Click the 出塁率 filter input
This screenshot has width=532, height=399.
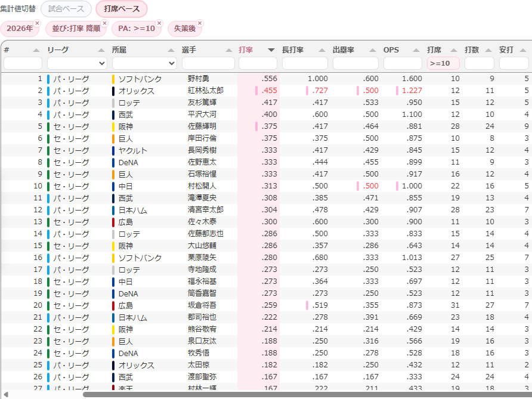click(x=355, y=63)
